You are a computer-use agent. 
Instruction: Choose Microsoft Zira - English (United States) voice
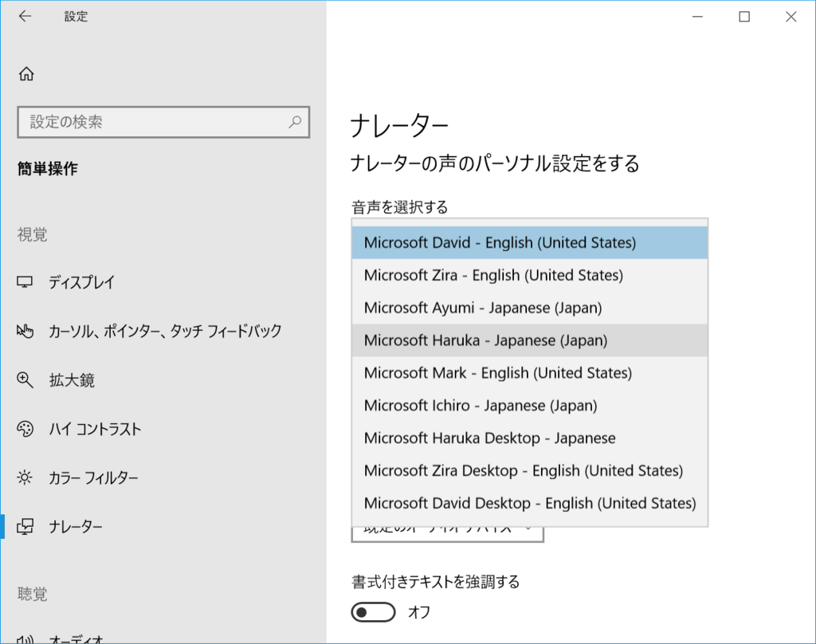[530, 275]
